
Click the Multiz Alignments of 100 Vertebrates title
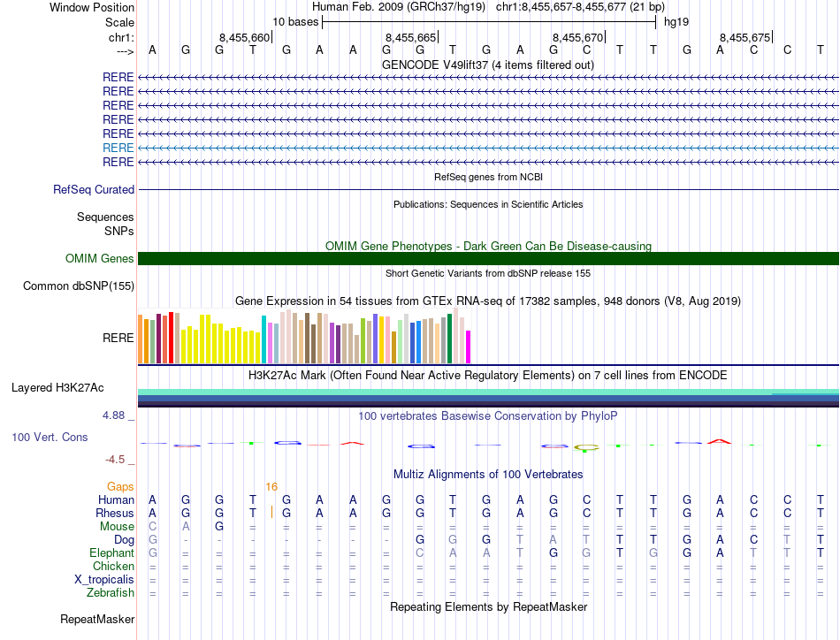click(488, 474)
